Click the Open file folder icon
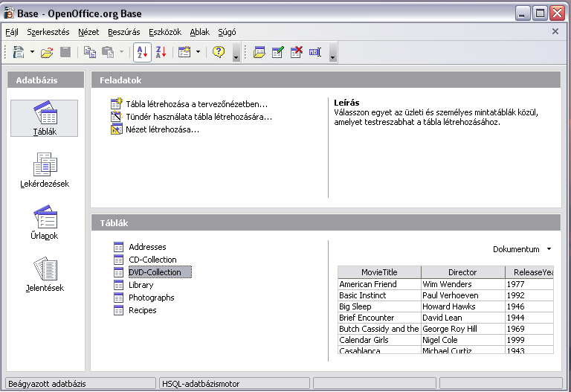 (47, 52)
